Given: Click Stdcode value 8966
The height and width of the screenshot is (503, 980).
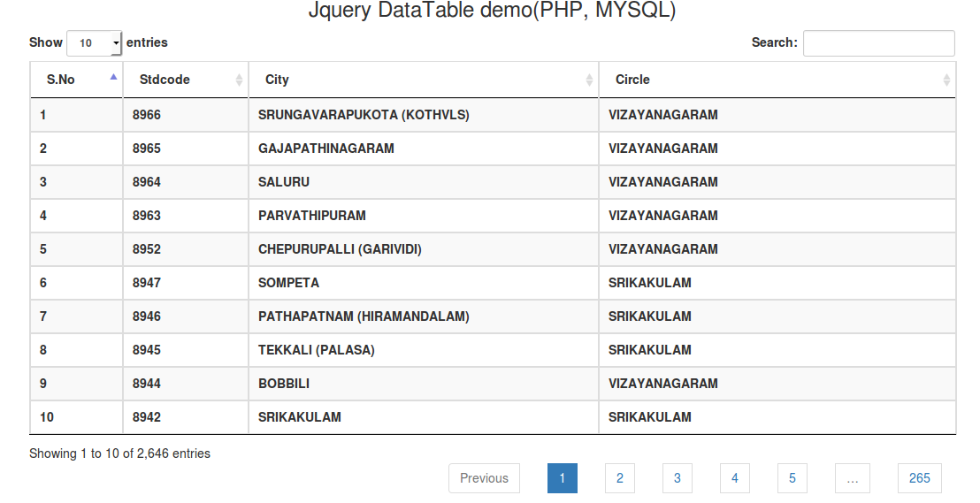Looking at the screenshot, I should click(146, 115).
